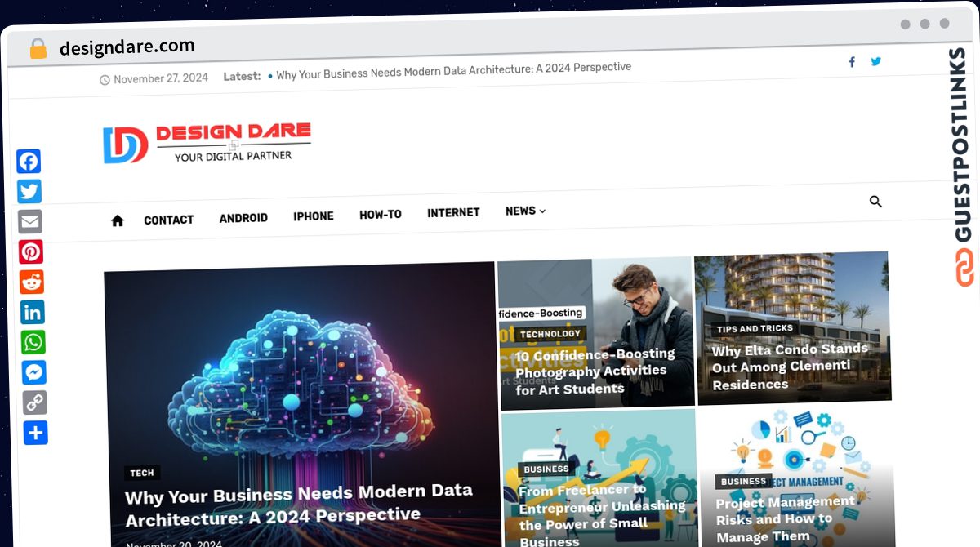Share page via Reddit sidebar icon
Viewport: 980px width, 547px height.
pyautogui.click(x=32, y=282)
